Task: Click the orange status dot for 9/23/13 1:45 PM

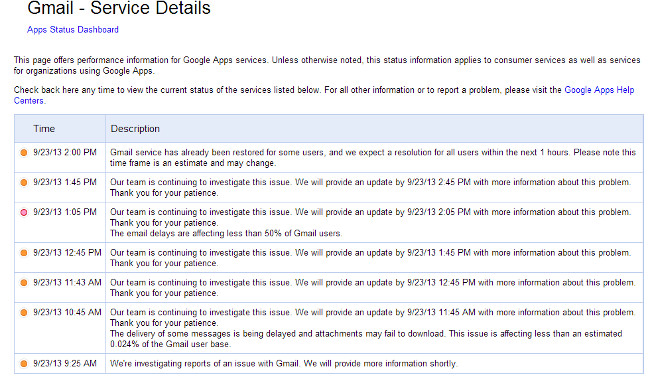Action: click(24, 182)
